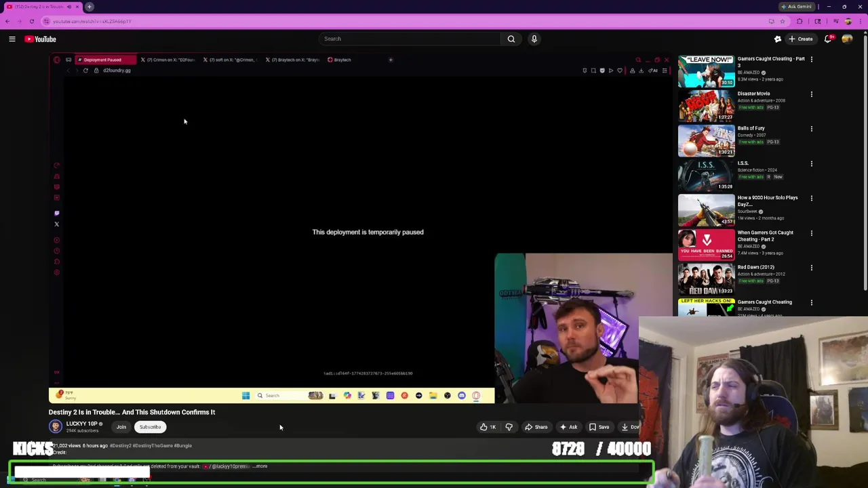Click the weather widget in video taskbar
The height and width of the screenshot is (488, 868).
point(65,394)
